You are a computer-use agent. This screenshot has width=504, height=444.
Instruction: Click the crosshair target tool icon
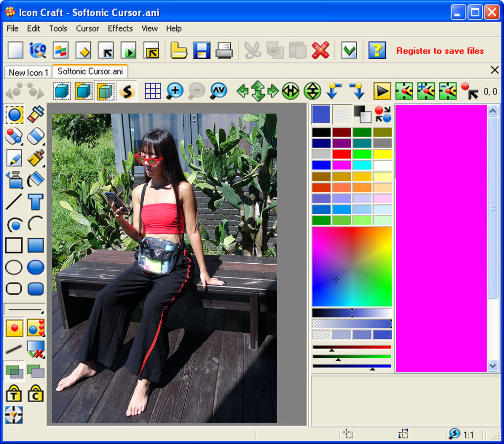(14, 414)
